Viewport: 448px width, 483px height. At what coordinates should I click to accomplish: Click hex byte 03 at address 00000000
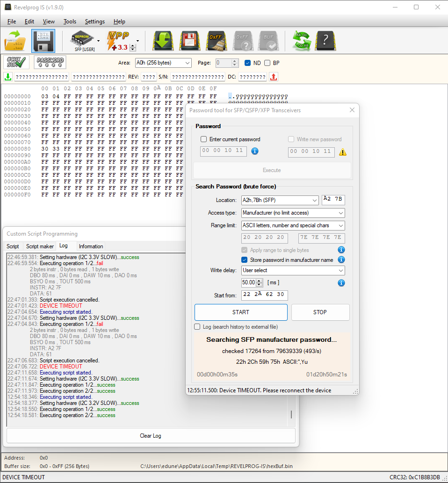coord(45,96)
